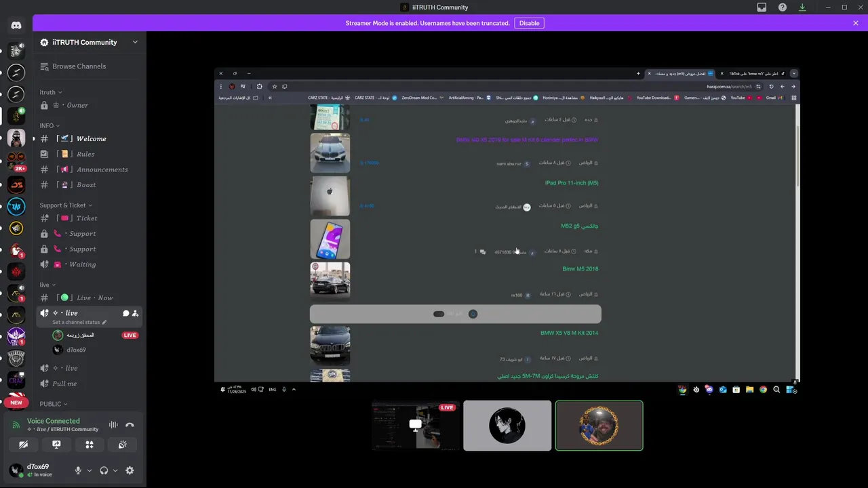
Task: Join the Waiting voice channel
Action: [x=90, y=264]
